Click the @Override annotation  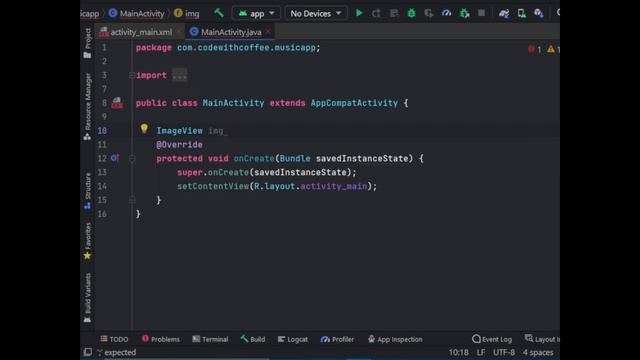180,144
